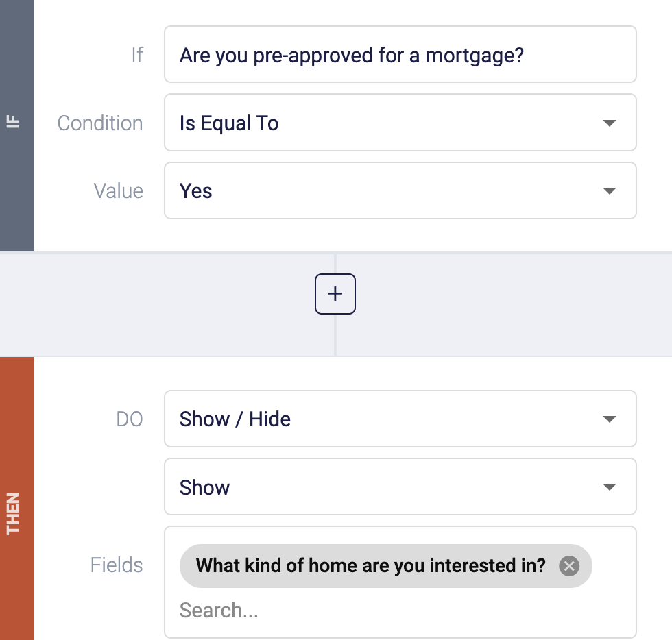This screenshot has height=640, width=672.
Task: Click the 'Value' row label
Action: [119, 190]
